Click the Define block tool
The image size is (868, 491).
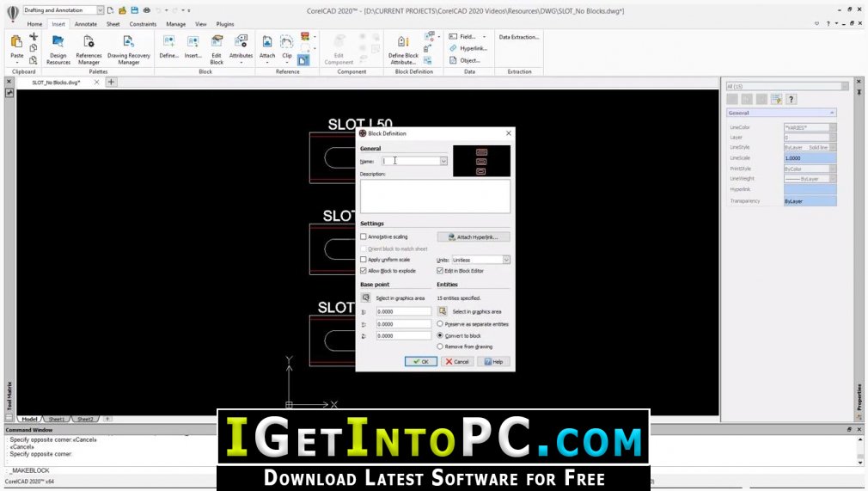click(168, 46)
